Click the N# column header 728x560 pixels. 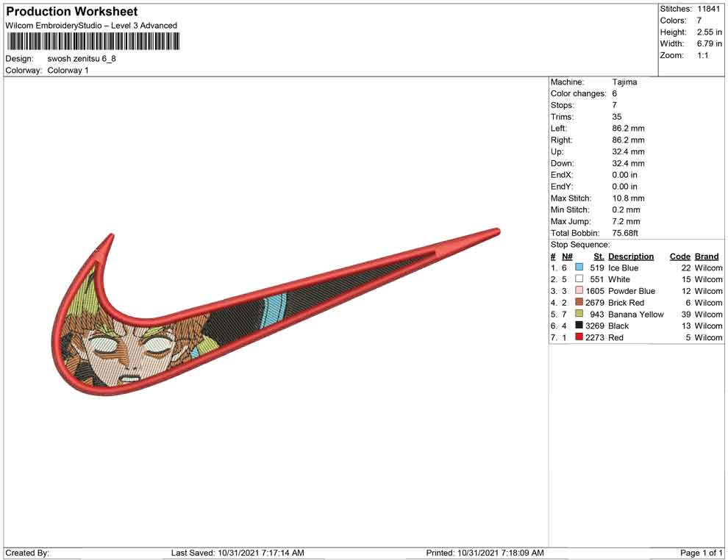coord(567,256)
